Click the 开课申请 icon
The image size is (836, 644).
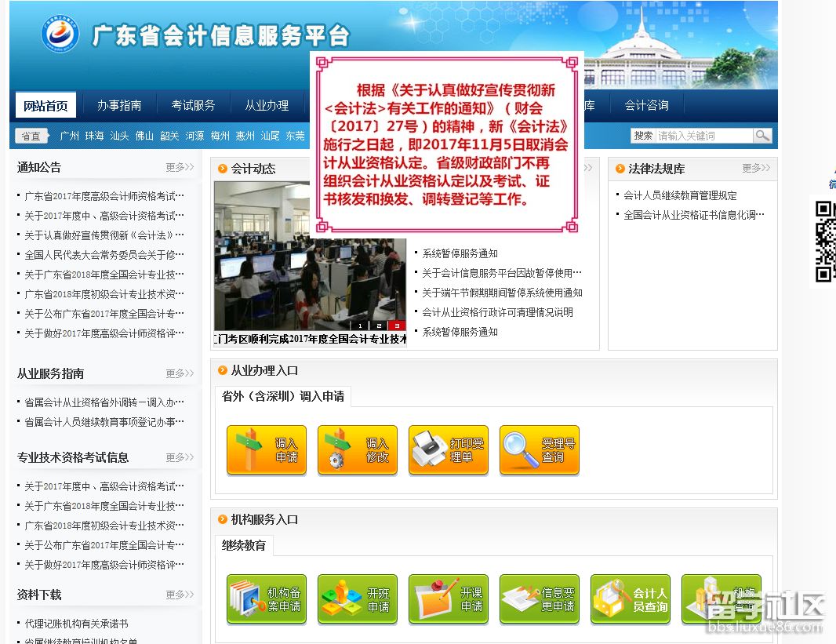pyautogui.click(x=449, y=599)
